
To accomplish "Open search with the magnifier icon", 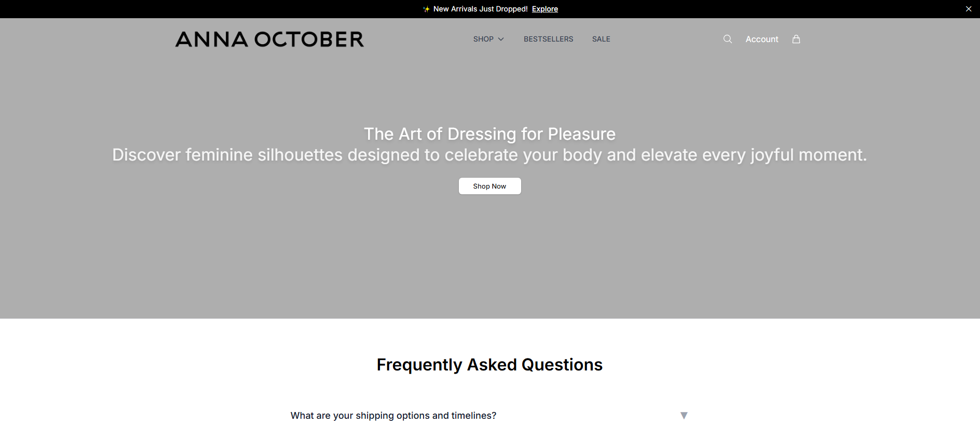I will (727, 39).
